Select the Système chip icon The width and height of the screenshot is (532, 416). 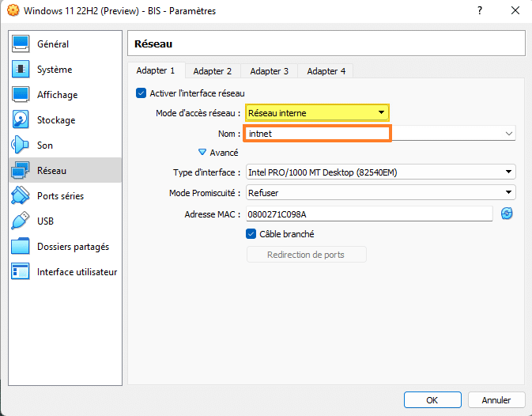(21, 70)
